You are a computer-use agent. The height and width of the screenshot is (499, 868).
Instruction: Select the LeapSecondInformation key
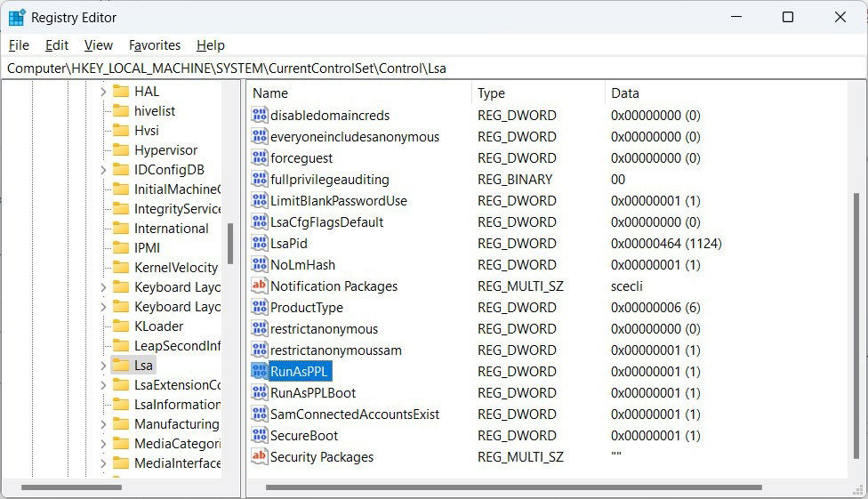pyautogui.click(x=177, y=346)
